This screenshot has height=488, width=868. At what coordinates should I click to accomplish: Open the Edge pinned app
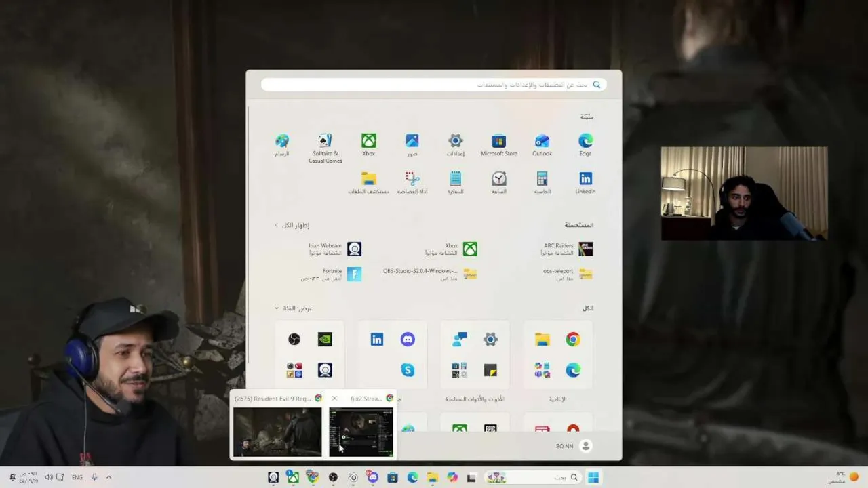[585, 144]
